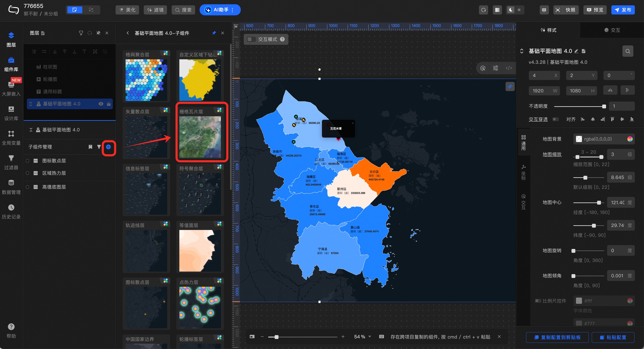Open the zoom percentage dropdown
This screenshot has width=644, height=349.
(370, 337)
